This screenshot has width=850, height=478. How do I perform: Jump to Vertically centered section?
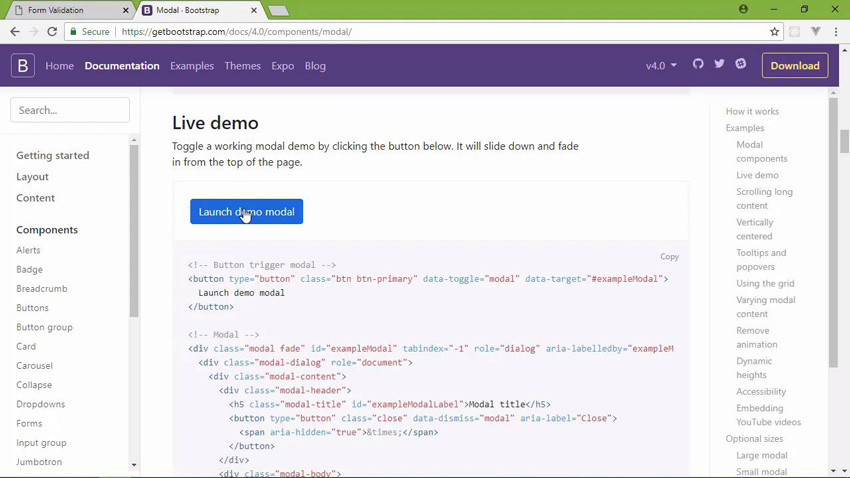click(755, 229)
